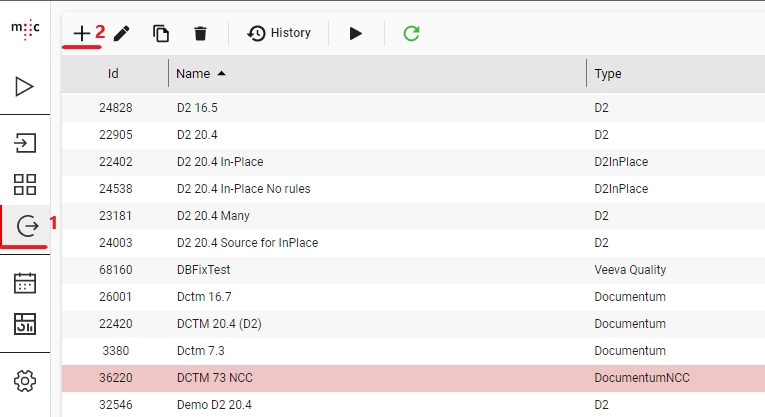Image resolution: width=765 pixels, height=417 pixels.
Task: Click the Type column header
Action: 608,73
